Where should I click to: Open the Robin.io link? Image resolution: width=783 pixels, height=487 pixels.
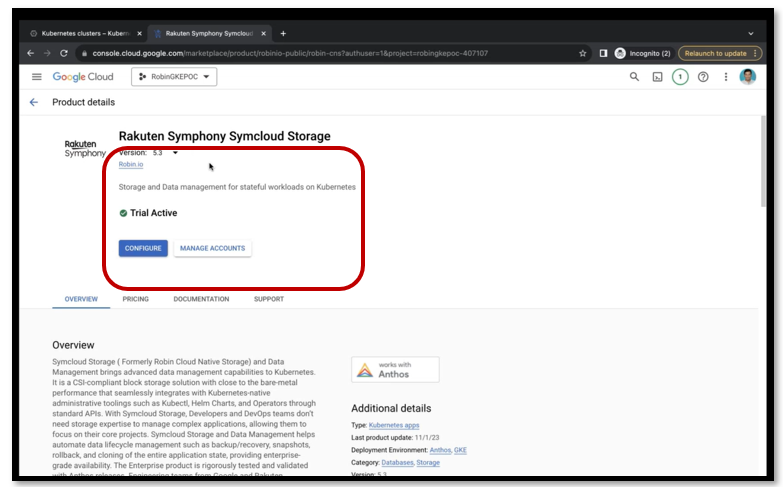[x=131, y=164]
